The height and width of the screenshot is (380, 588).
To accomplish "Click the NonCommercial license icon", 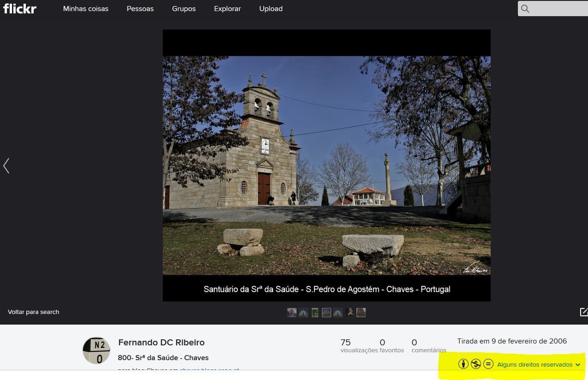I will pyautogui.click(x=476, y=364).
